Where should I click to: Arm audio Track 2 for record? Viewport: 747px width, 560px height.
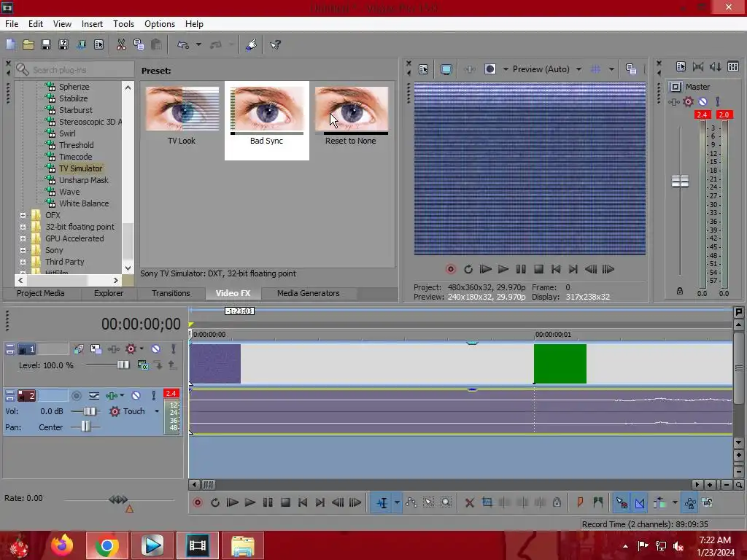(76, 396)
